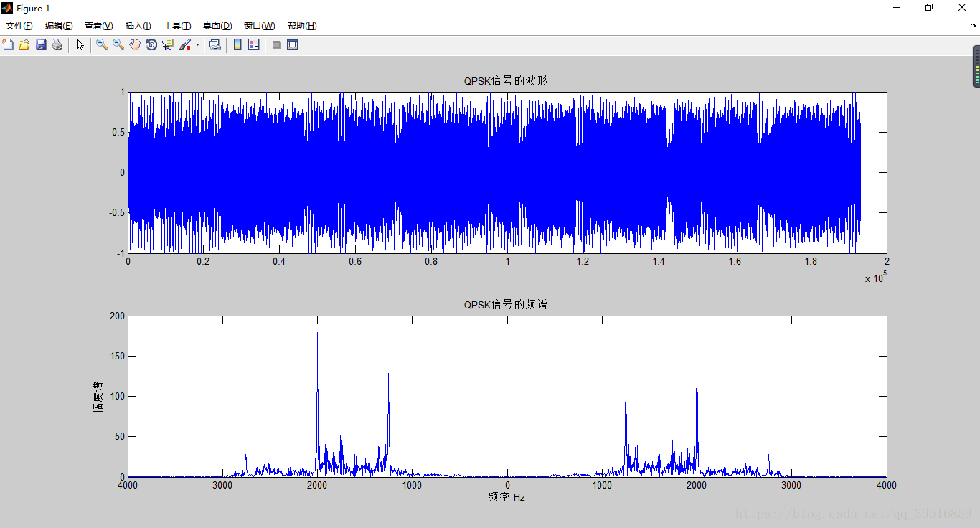Click the "-2000" tick label on the frequency axis

[x=316, y=486]
